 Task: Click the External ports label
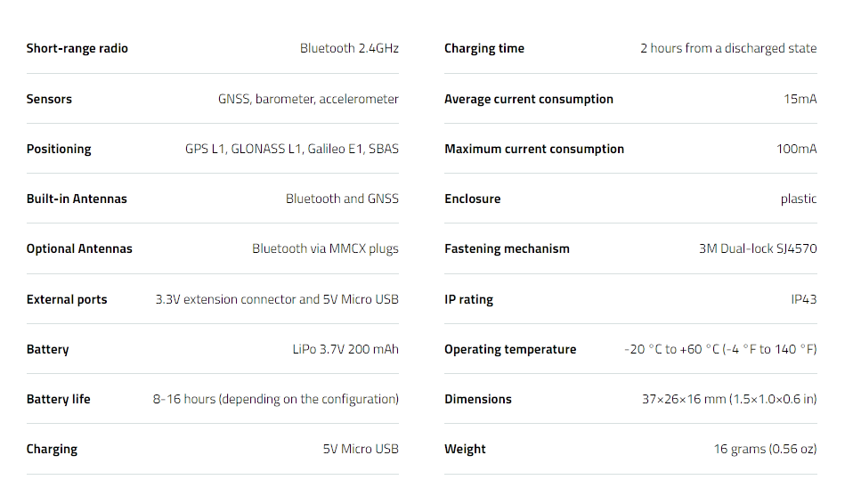click(x=67, y=299)
